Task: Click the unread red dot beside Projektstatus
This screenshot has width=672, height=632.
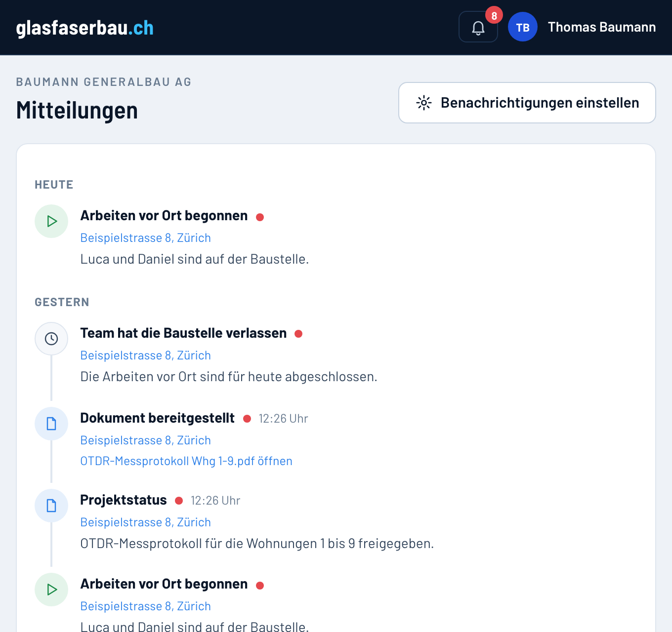Action: click(179, 501)
